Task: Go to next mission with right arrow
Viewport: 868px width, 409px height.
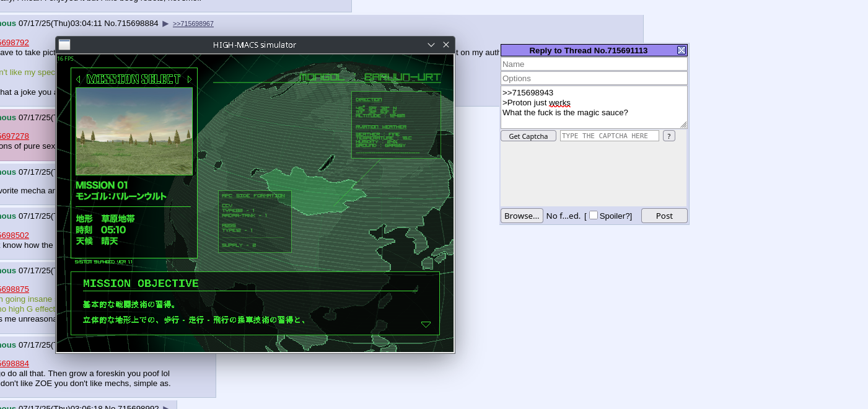Action: pos(190,79)
